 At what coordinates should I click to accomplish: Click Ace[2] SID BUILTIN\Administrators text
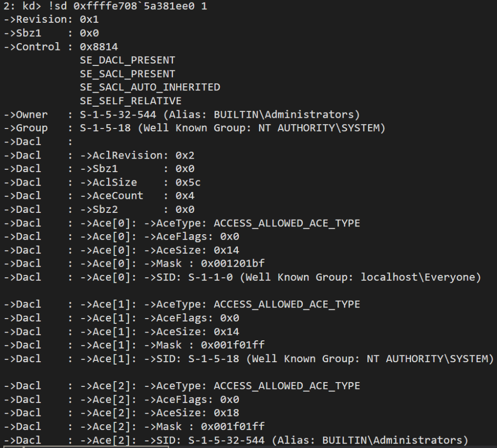click(392, 440)
